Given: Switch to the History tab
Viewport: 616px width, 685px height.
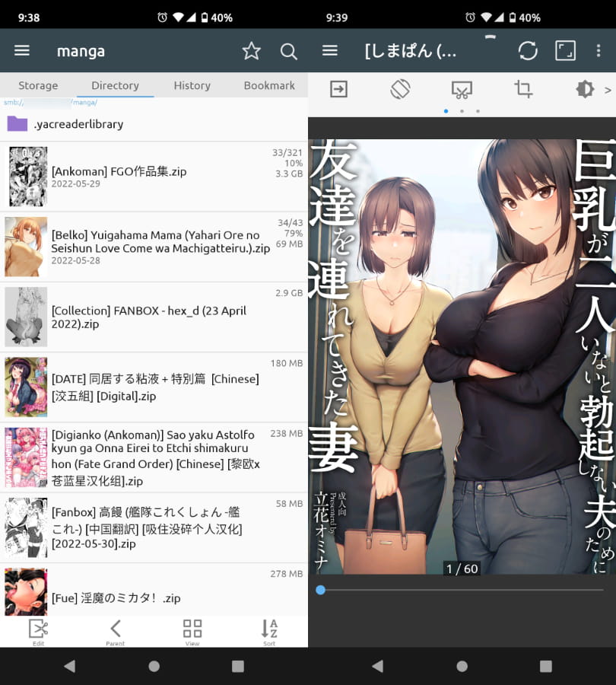Looking at the screenshot, I should tap(192, 85).
